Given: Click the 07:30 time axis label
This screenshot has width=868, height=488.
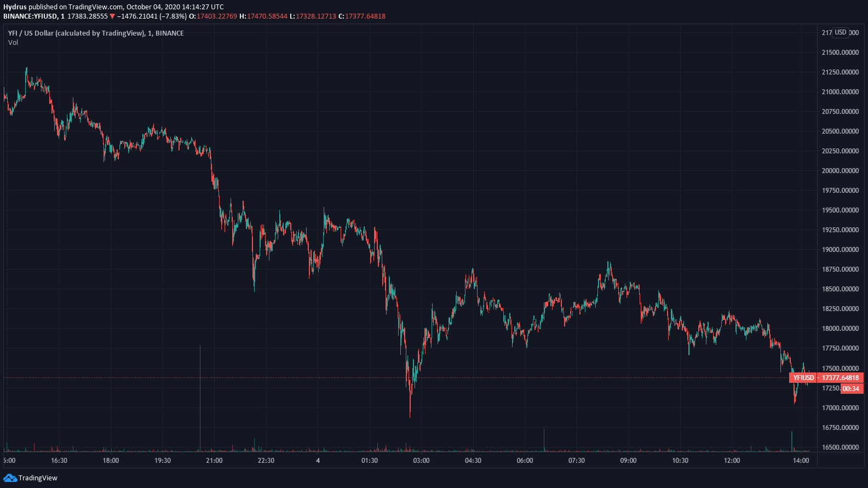Looking at the screenshot, I should coord(577,461).
